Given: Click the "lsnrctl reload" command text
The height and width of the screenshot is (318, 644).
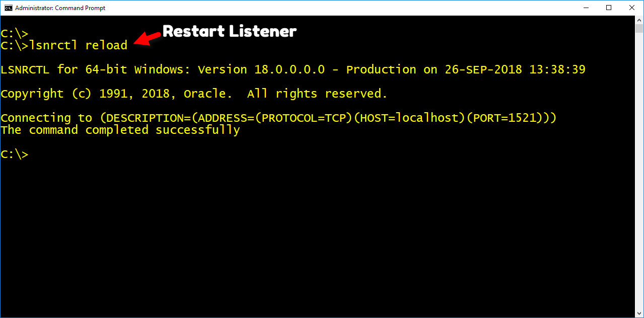Looking at the screenshot, I should pos(79,45).
